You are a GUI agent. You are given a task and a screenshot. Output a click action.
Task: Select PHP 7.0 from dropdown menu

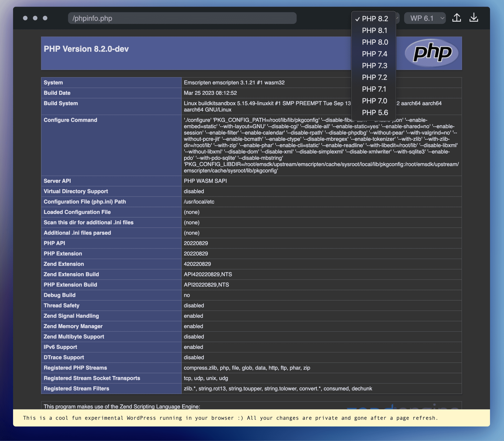pos(374,100)
